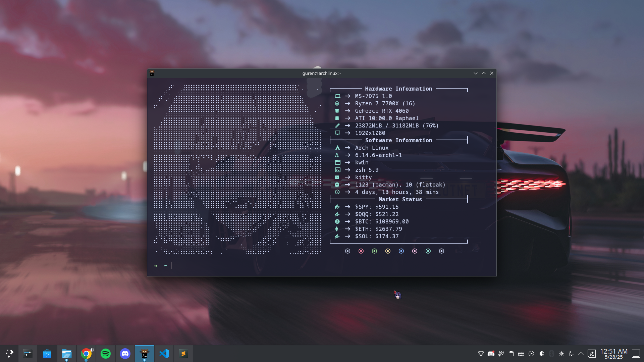
Task: Open keyboard layout tray icon
Action: [521, 354]
